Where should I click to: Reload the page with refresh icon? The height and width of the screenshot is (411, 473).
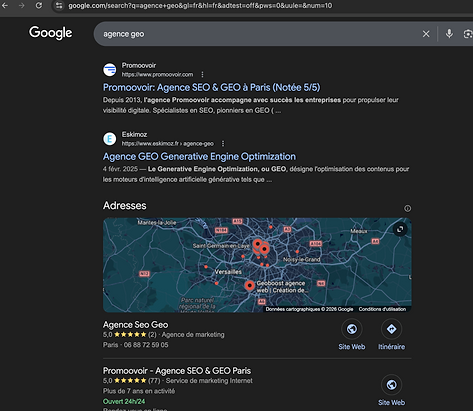coord(39,5)
